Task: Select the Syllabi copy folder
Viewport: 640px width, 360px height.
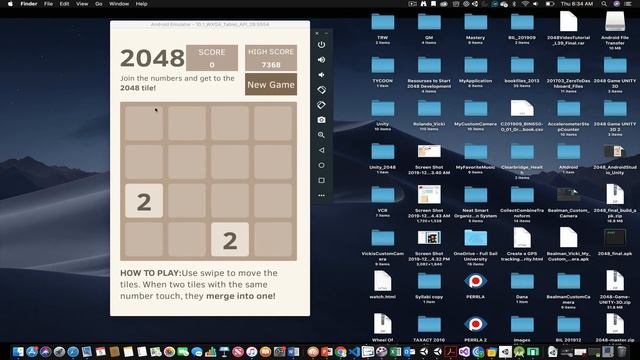Action: click(x=429, y=282)
